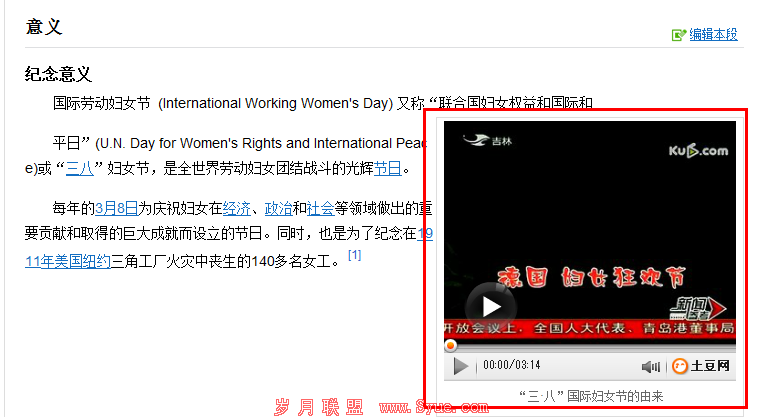
Task: Jump to footnote reference [1]
Action: 354,256
